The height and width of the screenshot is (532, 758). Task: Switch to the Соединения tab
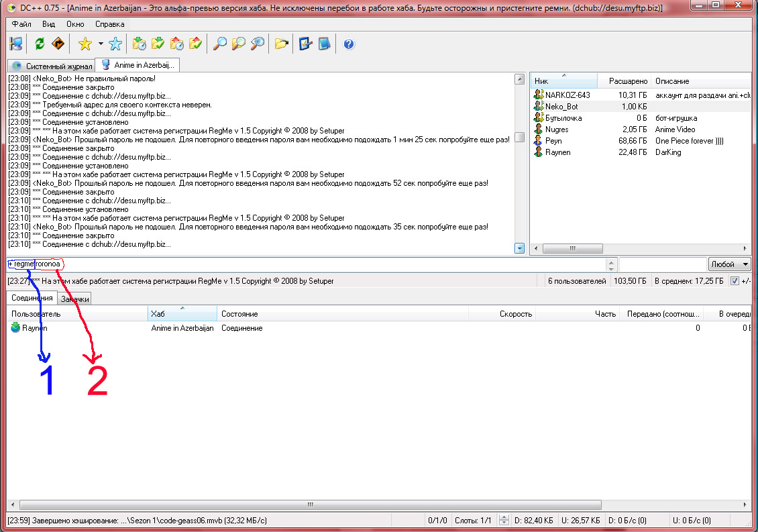coord(32,298)
